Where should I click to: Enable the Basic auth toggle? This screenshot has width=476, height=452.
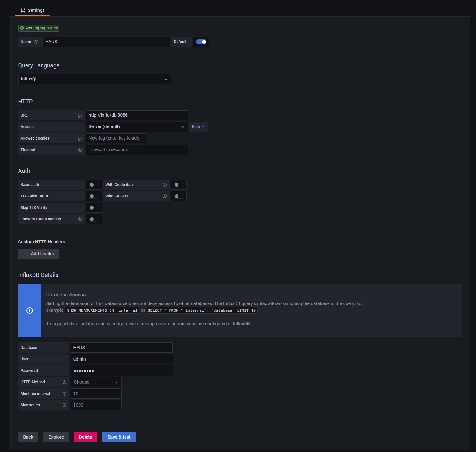[x=94, y=185]
